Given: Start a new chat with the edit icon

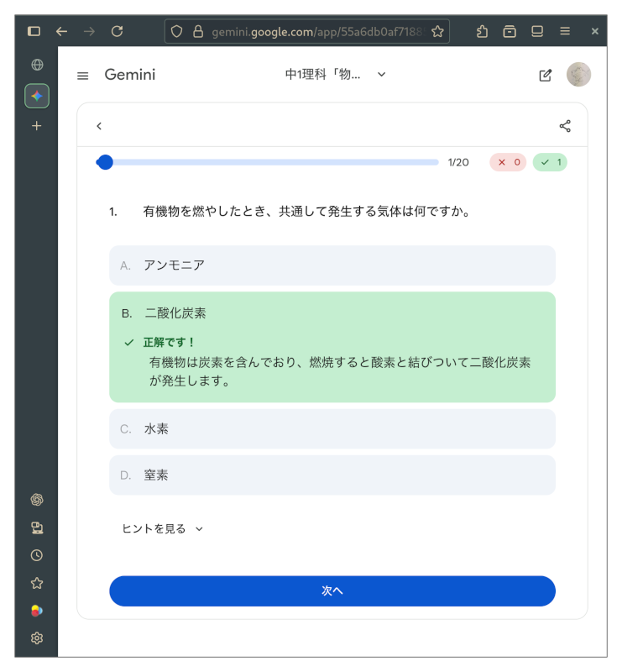Looking at the screenshot, I should pos(546,75).
